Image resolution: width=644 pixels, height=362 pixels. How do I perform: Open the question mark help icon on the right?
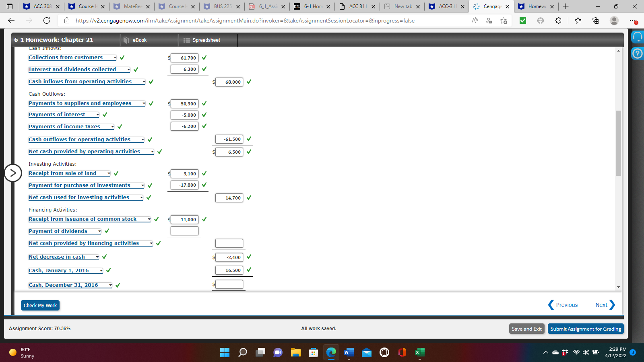[637, 53]
